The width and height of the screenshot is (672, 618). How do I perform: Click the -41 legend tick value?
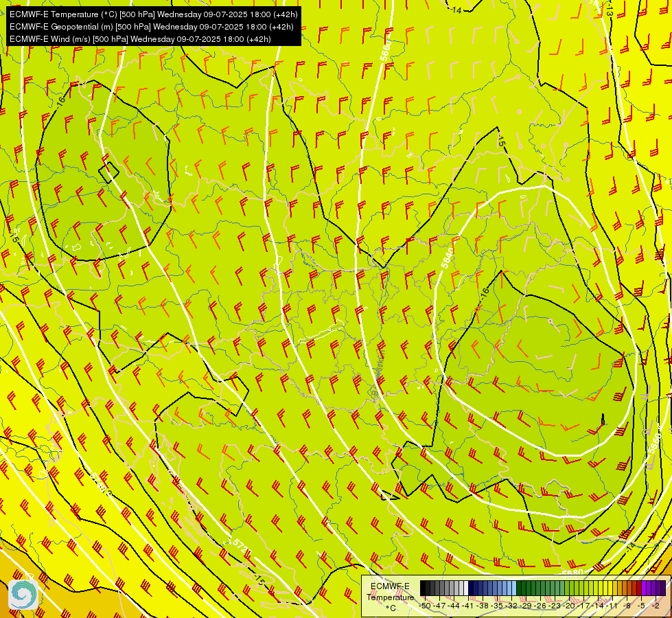tap(468, 606)
